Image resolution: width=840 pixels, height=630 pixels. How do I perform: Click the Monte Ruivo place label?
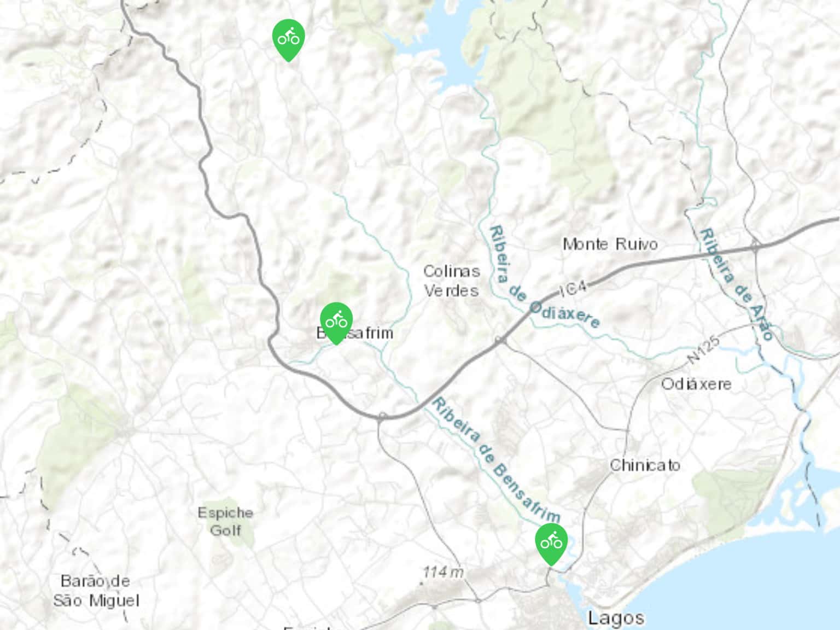tap(610, 244)
